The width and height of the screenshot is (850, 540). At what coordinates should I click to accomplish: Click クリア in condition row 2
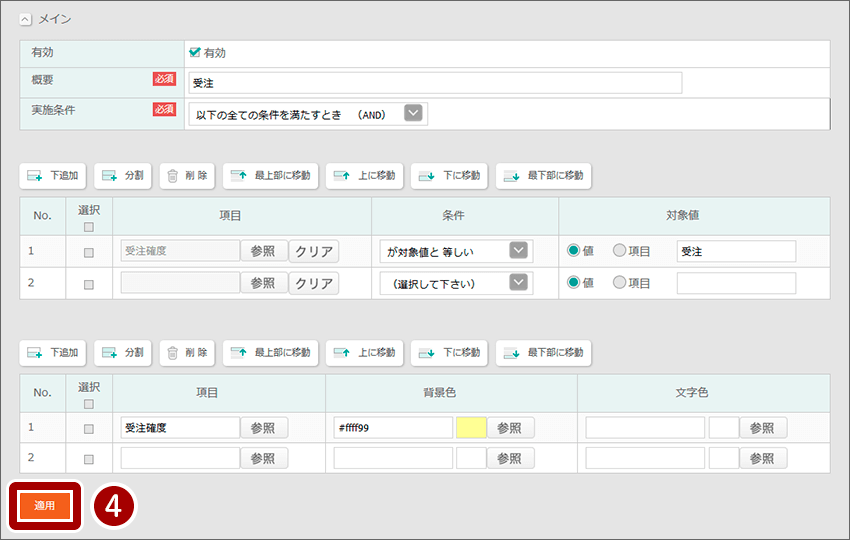[314, 283]
